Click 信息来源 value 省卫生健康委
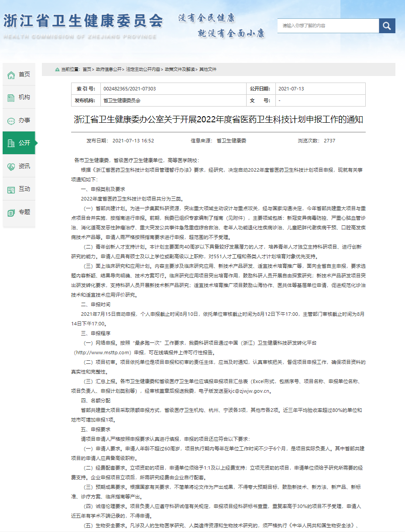 pyautogui.click(x=231, y=141)
